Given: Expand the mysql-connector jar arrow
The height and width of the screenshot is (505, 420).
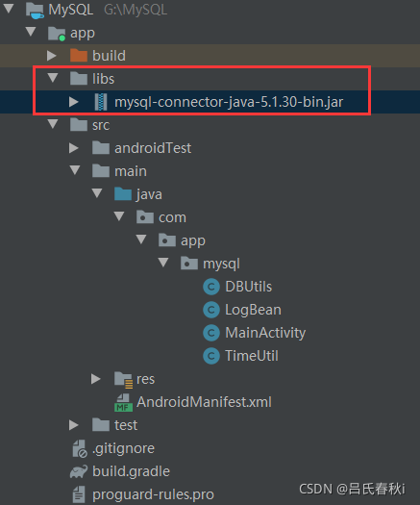Looking at the screenshot, I should [x=74, y=102].
